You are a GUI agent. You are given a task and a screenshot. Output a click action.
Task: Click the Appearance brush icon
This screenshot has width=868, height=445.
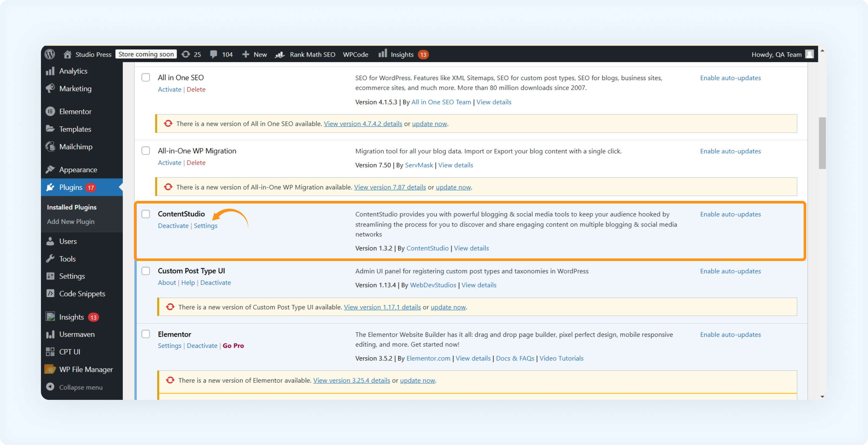tap(50, 170)
